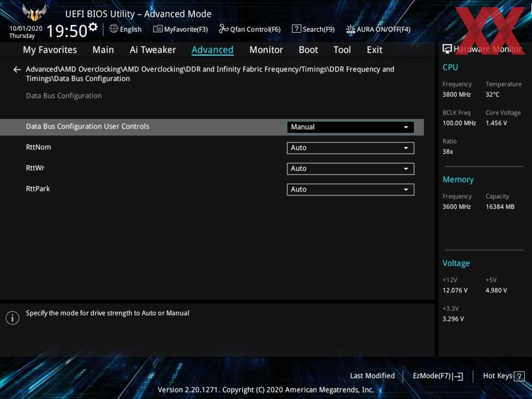
Task: Click the Voltage section heading
Action: [x=456, y=263]
